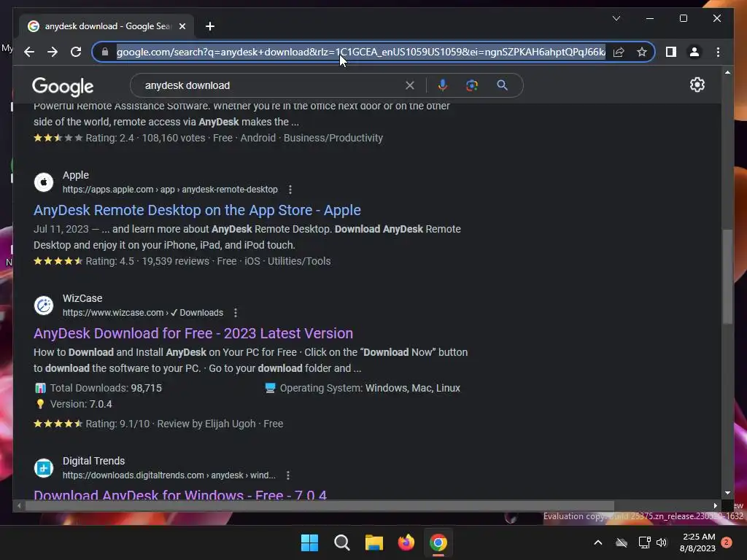747x560 pixels.
Task: Open more options for Digital Trends result
Action: tap(287, 475)
